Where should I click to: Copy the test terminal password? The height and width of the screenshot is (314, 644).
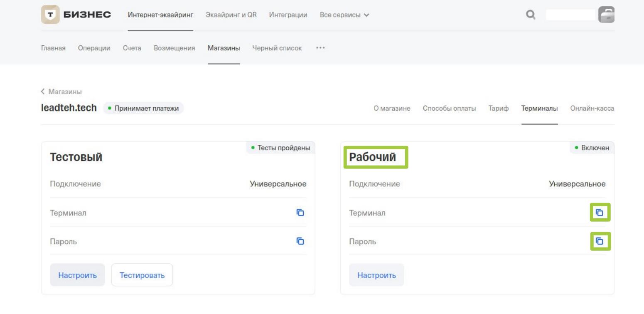300,241
